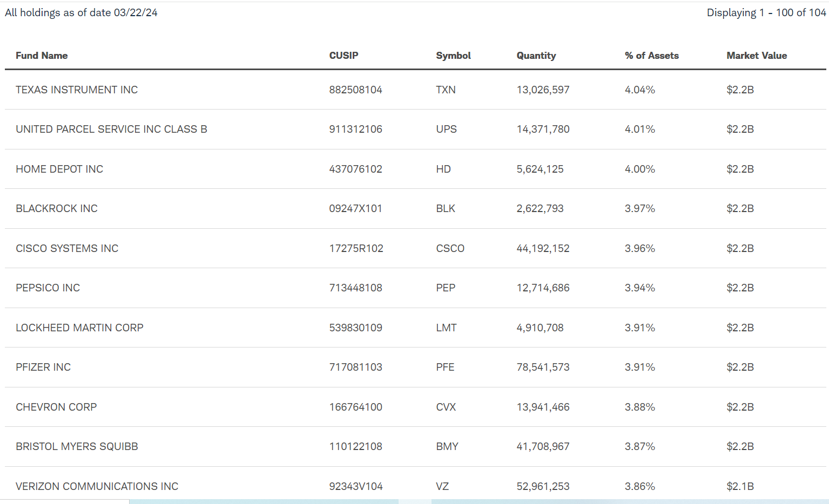This screenshot has width=829, height=504.
Task: Click the CSCO symbol cell
Action: (450, 248)
